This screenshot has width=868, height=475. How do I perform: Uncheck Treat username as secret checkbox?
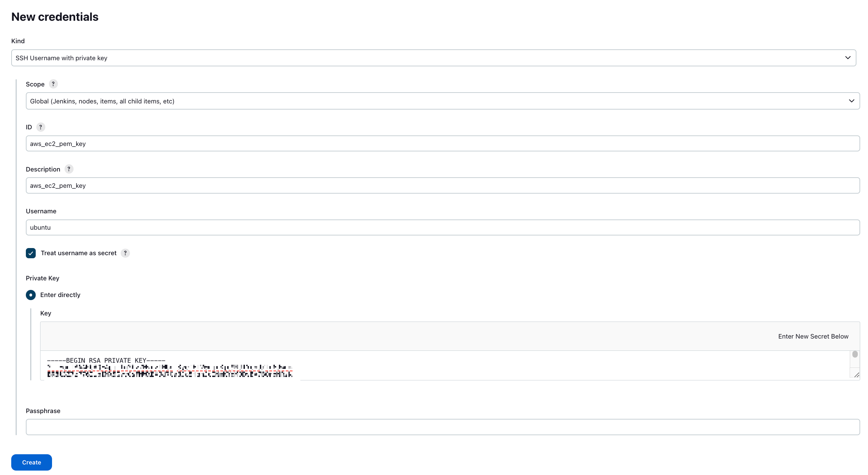pyautogui.click(x=31, y=253)
